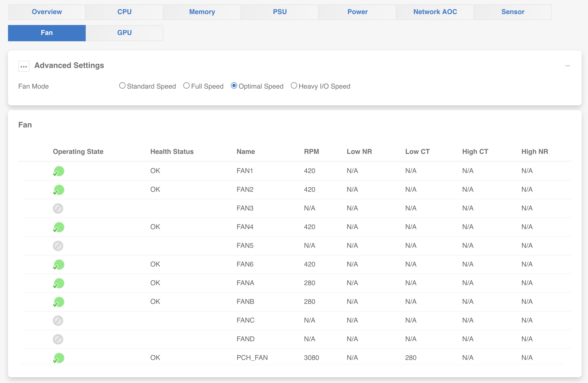Click FAN6's green status indicator
This screenshot has height=383, width=588.
(58, 265)
